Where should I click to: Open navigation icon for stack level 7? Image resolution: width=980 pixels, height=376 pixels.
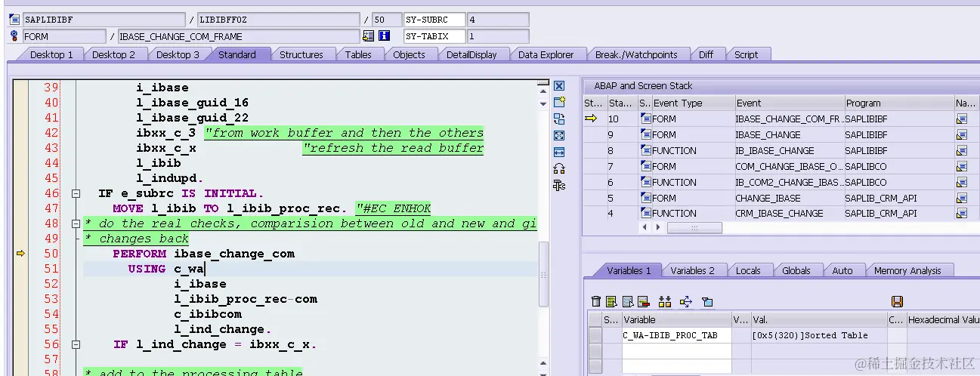[962, 166]
